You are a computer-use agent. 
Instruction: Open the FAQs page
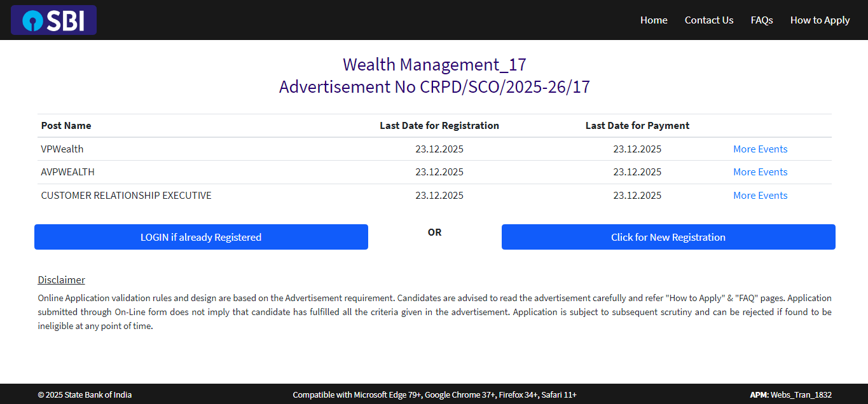[761, 20]
